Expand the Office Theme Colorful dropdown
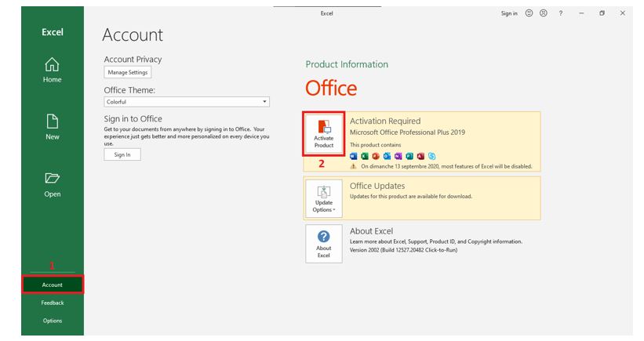This screenshot has width=644, height=341. [187, 101]
